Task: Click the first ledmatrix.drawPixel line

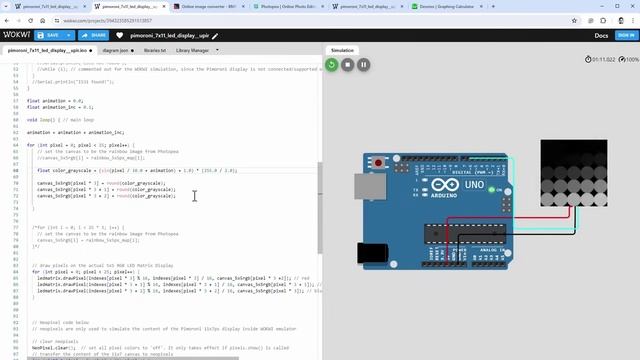Action: click(x=173, y=278)
